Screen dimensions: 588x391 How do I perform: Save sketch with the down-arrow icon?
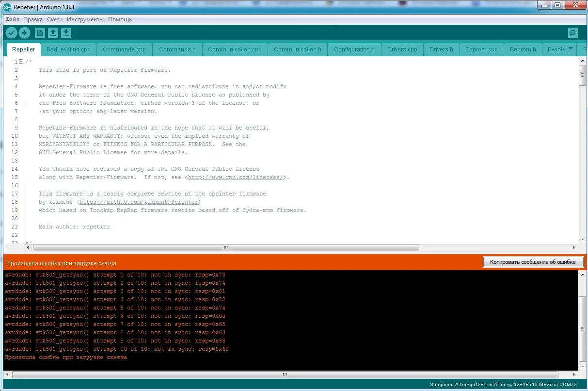[x=66, y=33]
